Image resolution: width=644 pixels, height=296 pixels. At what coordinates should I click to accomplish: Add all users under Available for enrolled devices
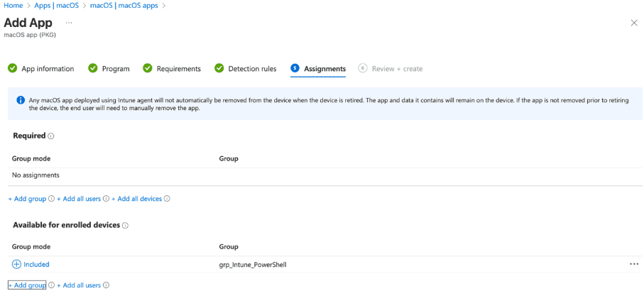(x=79, y=285)
